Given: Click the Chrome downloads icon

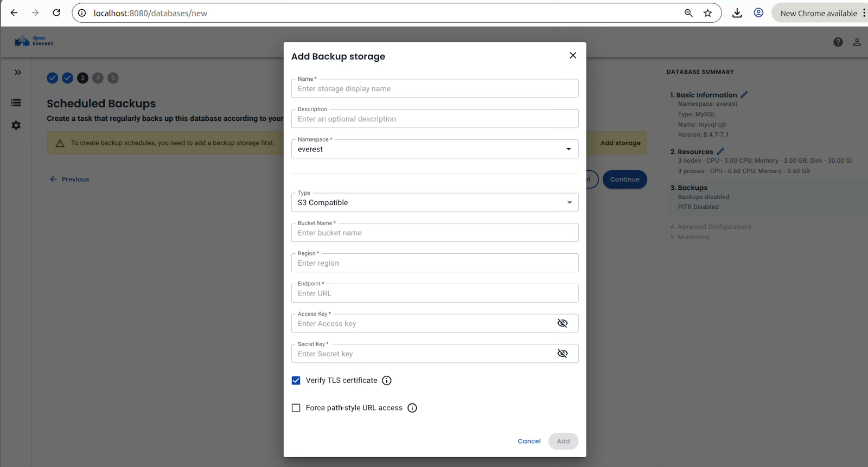Looking at the screenshot, I should 737,13.
